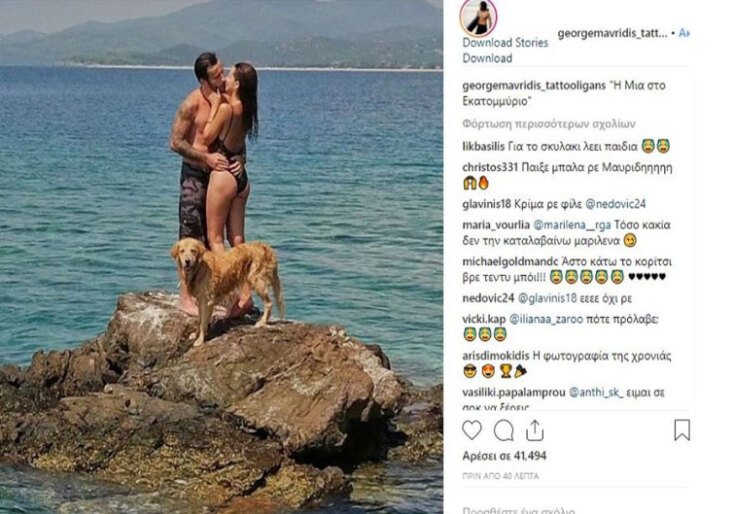Viewport: 734px width, 514px height.
Task: Share the post via share icon
Action: (534, 430)
